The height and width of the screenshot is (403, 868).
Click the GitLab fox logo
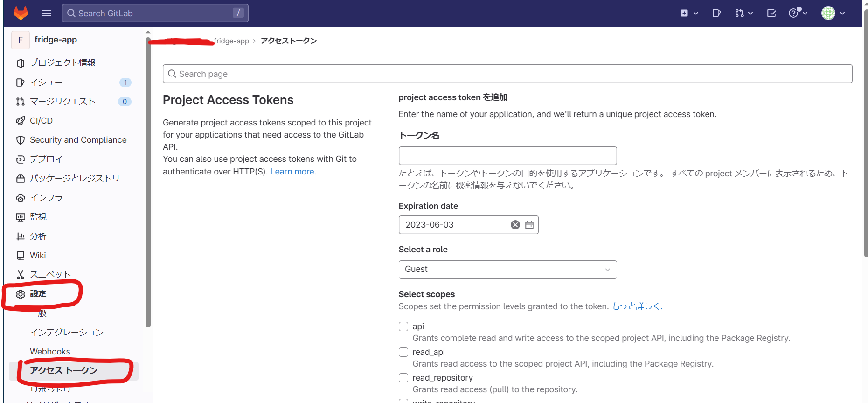(x=21, y=13)
